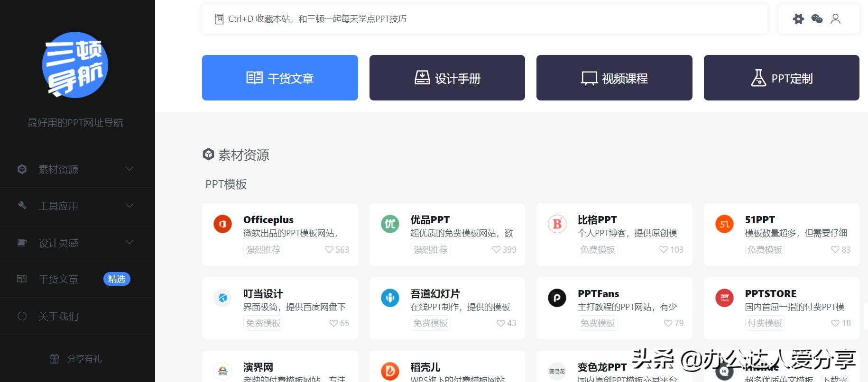Like 叮当设计 via heart icon 65
Screen dimensions: 868x382
point(334,323)
